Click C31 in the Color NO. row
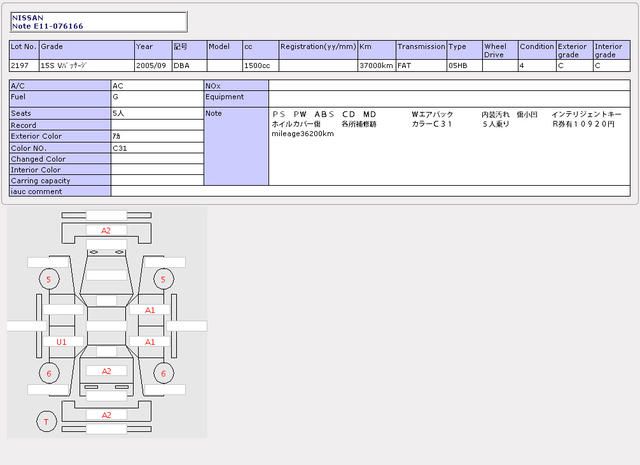The height and width of the screenshot is (465, 640). 157,148
